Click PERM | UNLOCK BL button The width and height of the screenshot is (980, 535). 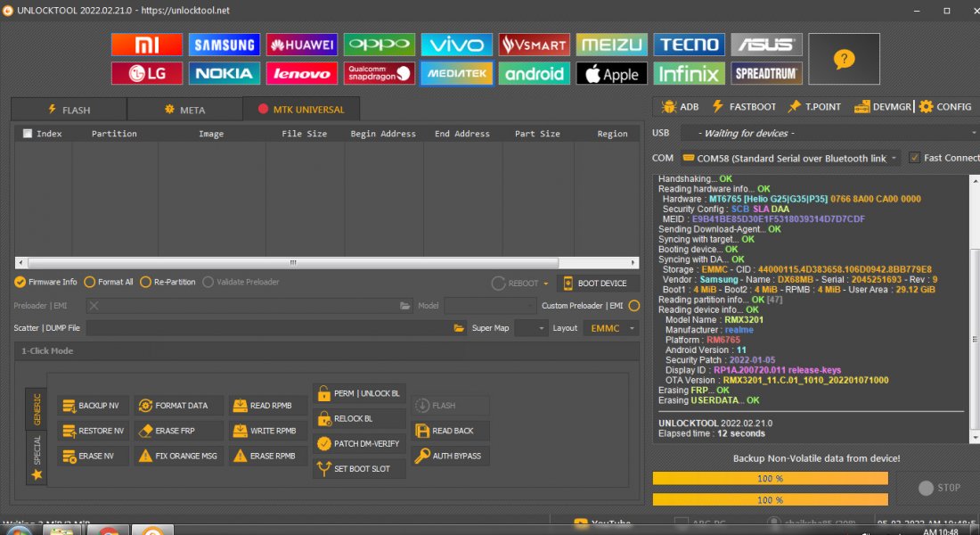click(x=359, y=393)
